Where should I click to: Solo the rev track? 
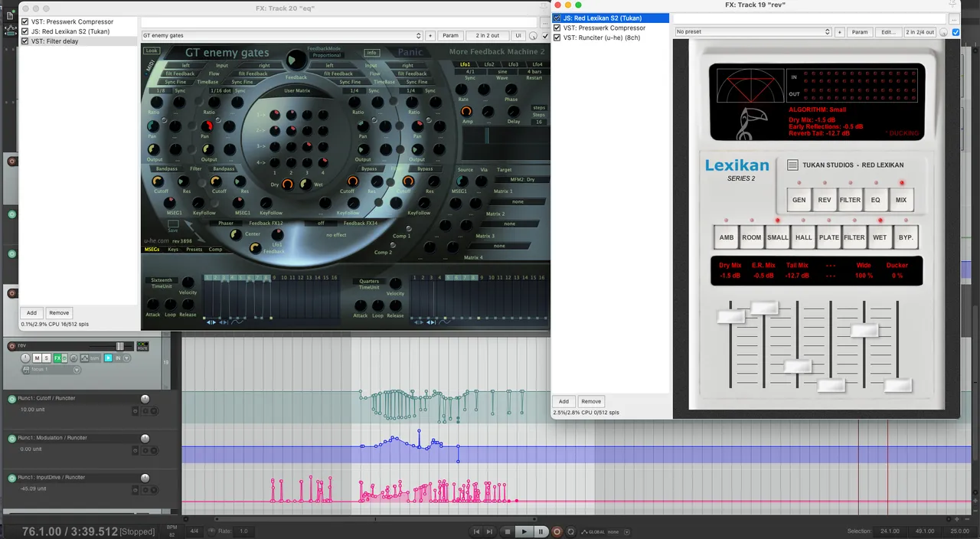point(46,358)
